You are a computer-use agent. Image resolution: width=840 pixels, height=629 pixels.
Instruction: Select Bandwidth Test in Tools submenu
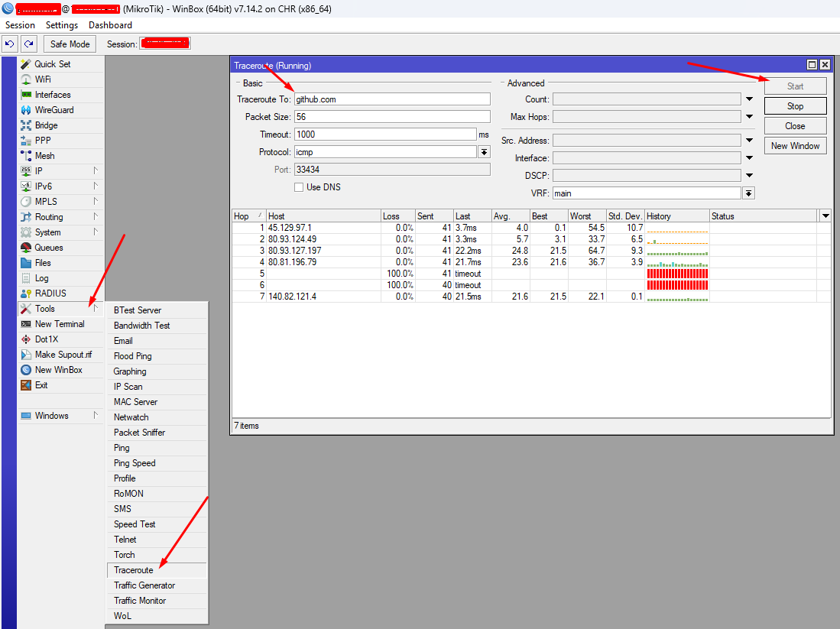157,326
